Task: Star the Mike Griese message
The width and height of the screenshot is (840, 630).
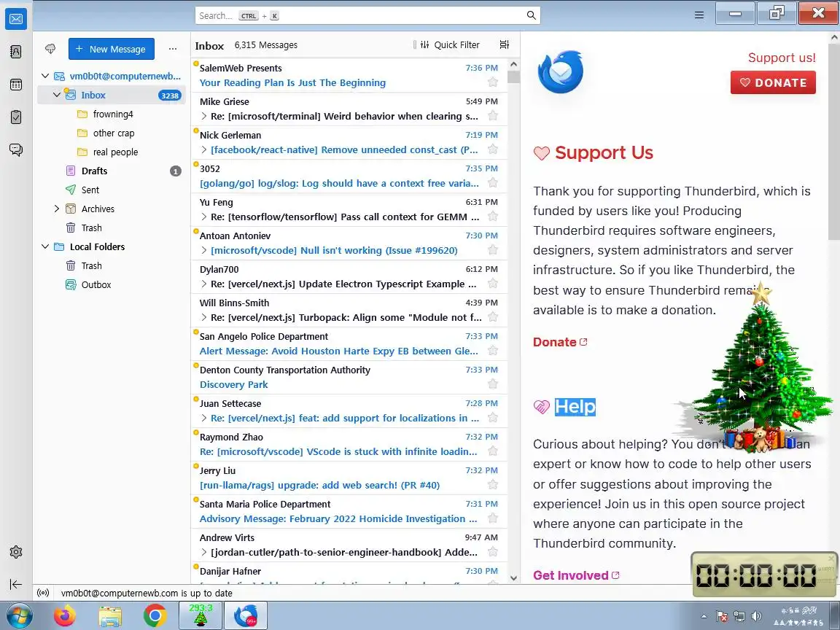Action: pyautogui.click(x=493, y=116)
